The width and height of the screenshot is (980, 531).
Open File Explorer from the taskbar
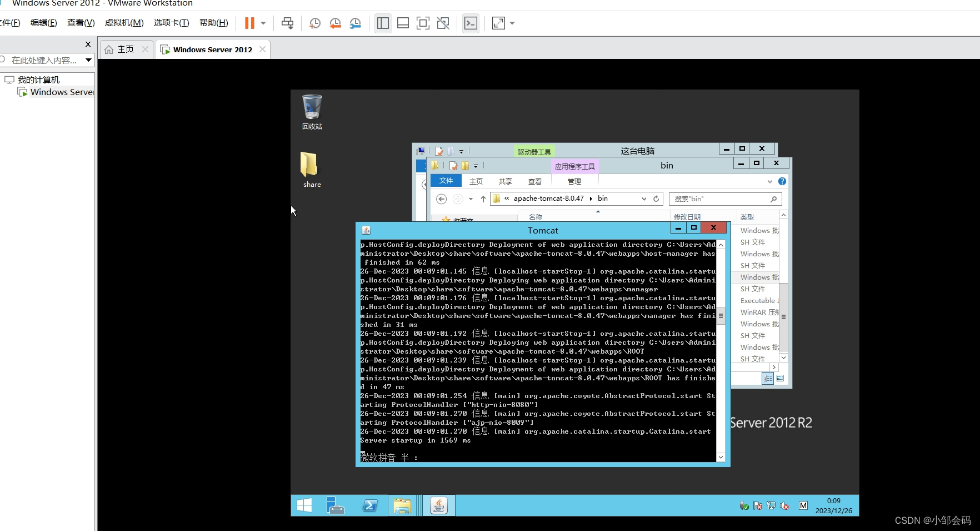(x=402, y=505)
